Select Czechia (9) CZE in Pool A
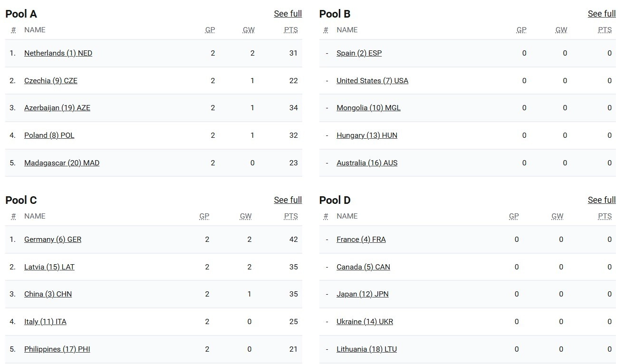The width and height of the screenshot is (624, 364). (51, 81)
